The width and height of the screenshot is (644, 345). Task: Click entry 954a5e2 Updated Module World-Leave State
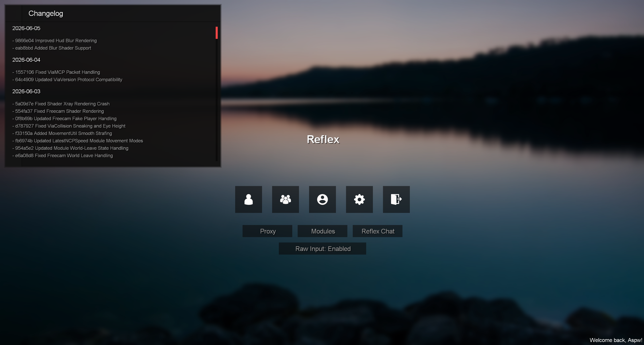point(70,148)
